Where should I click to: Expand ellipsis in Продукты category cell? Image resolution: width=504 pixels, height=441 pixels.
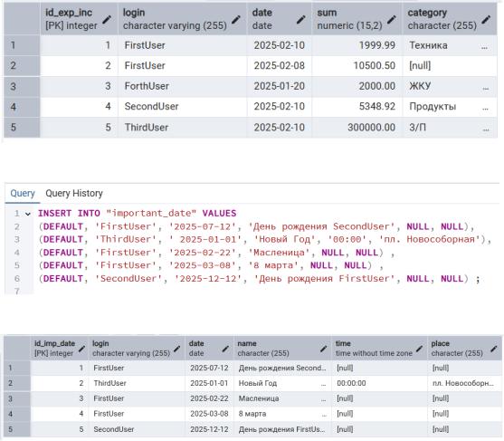click(485, 109)
